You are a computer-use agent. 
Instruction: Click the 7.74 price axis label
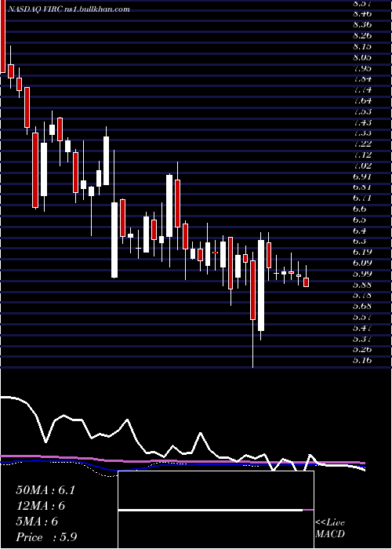click(362, 90)
